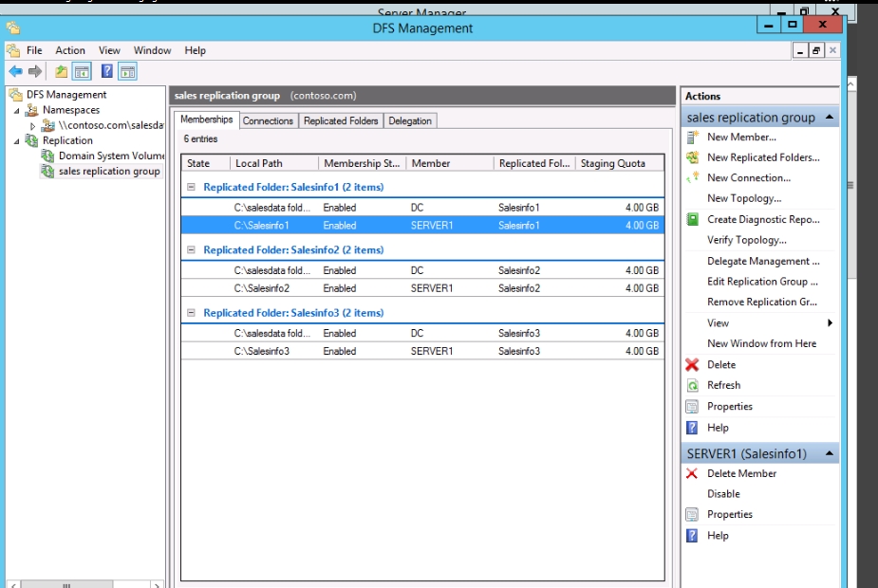Expand the \\contoso.com namespace tree node
Screen dimensions: 878x588
(32, 125)
